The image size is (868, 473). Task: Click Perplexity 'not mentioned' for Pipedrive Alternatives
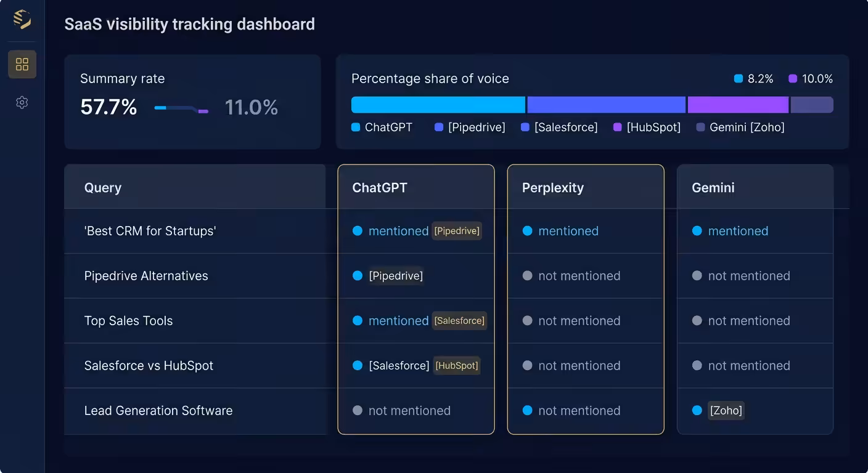(x=579, y=276)
